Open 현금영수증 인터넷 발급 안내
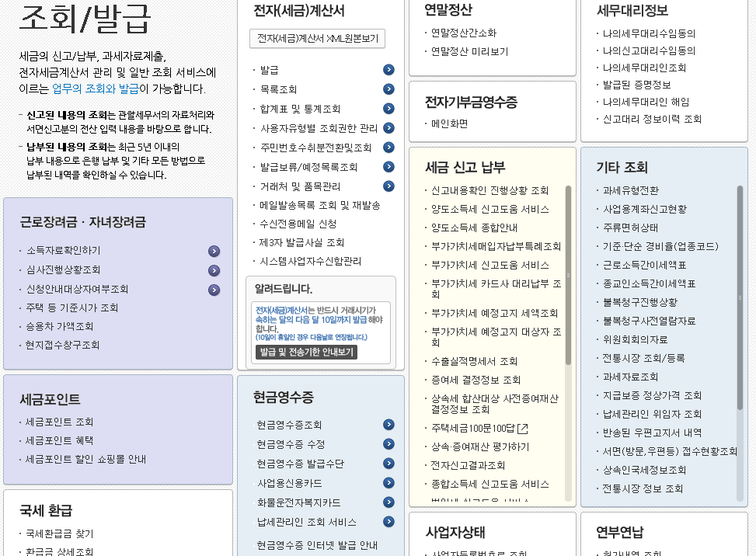756x556 pixels. pyautogui.click(x=317, y=545)
